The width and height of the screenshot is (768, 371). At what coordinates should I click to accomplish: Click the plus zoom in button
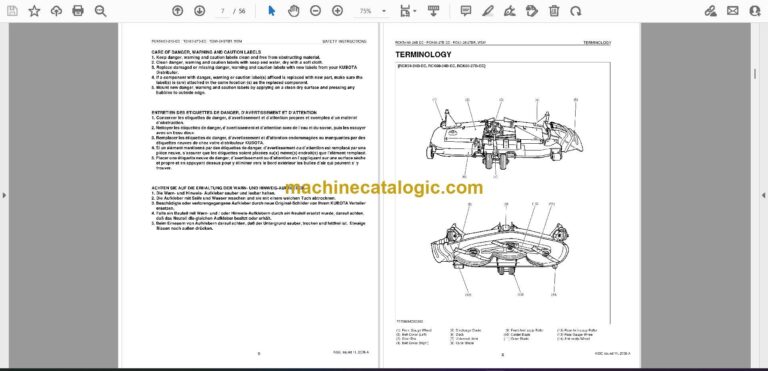[337, 11]
